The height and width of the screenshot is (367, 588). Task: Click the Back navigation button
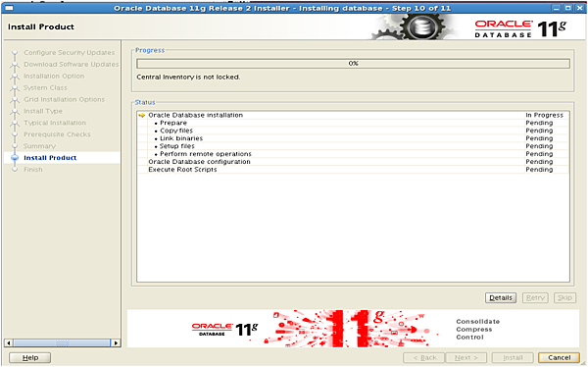coord(424,357)
